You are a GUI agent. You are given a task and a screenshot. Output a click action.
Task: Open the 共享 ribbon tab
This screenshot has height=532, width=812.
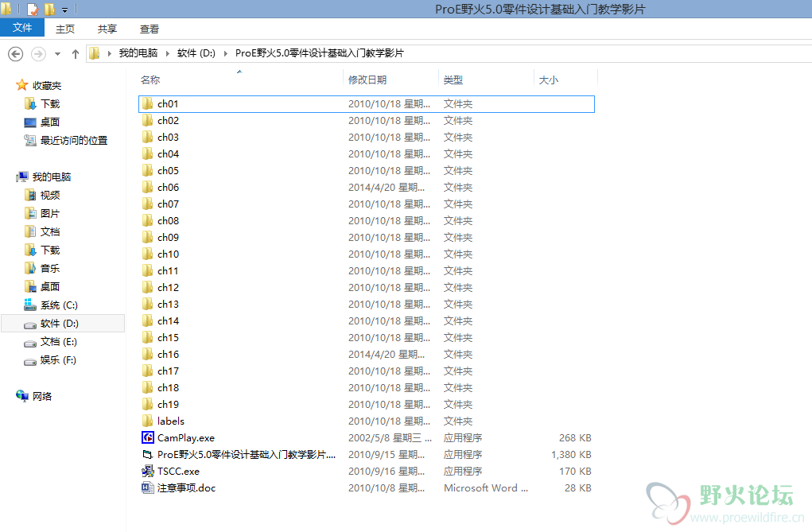(107, 29)
